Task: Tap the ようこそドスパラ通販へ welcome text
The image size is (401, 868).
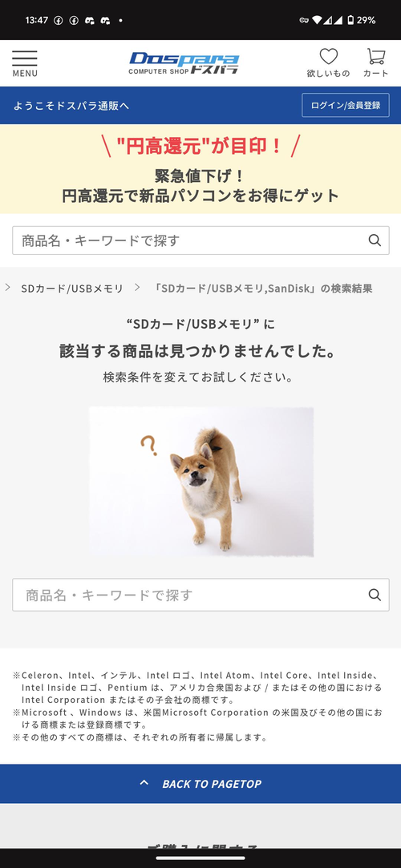Action: click(x=71, y=106)
